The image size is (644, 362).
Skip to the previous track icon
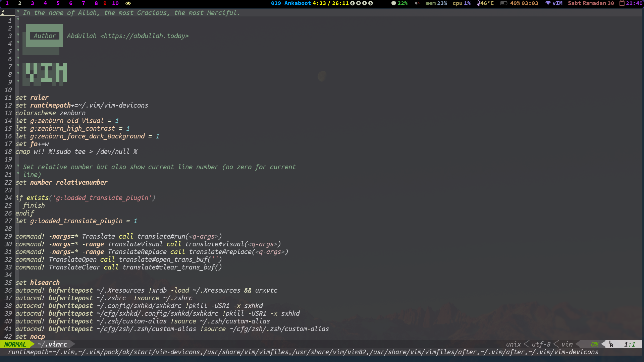coord(353,3)
